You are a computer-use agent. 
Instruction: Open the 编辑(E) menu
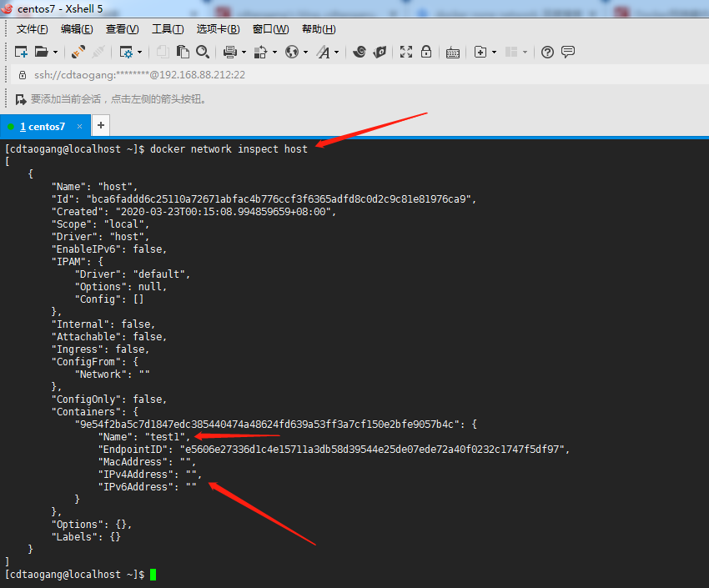click(x=77, y=29)
